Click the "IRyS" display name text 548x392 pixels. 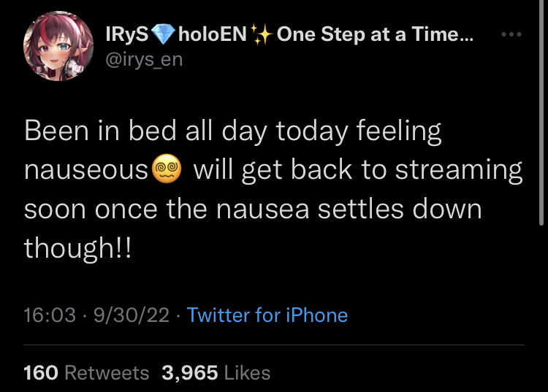127,35
